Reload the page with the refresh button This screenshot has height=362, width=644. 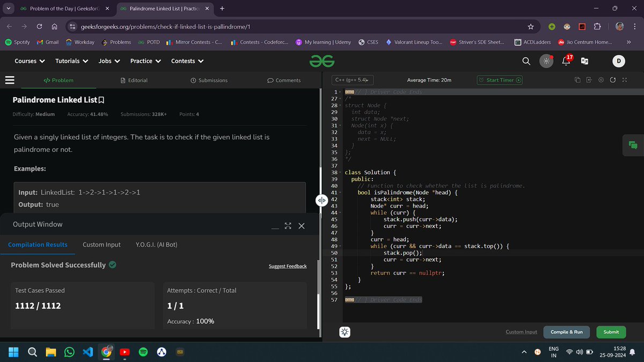pos(40,26)
